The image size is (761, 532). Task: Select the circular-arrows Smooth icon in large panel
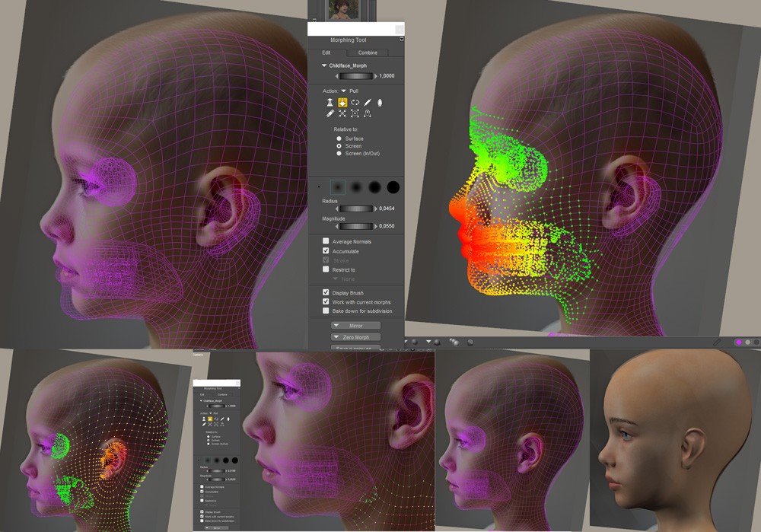[x=355, y=101]
